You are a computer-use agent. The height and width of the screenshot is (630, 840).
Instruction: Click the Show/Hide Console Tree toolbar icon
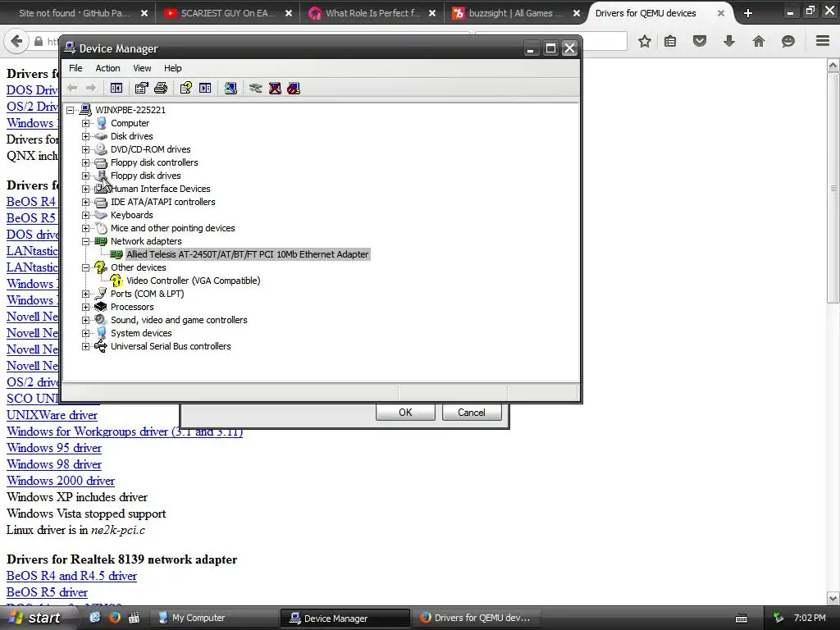pos(116,89)
